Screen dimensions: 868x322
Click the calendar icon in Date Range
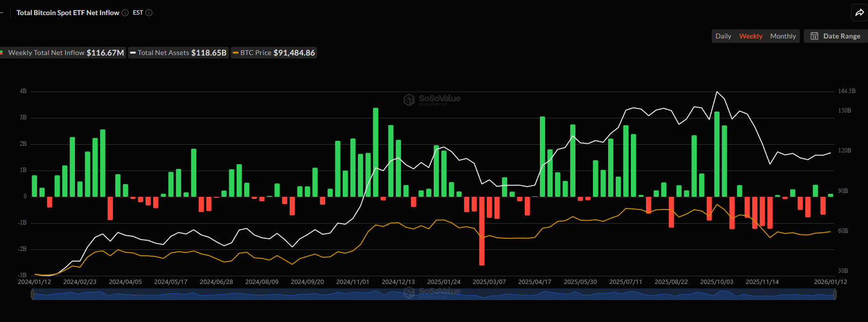(814, 36)
